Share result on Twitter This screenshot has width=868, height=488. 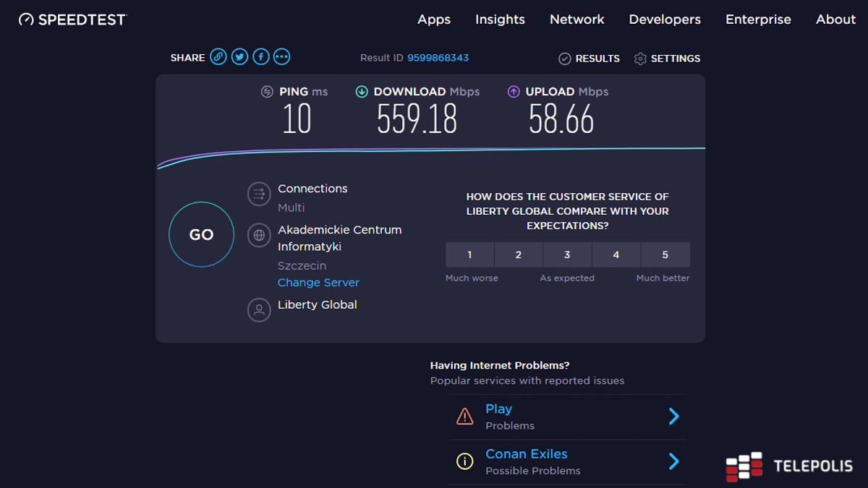click(239, 57)
